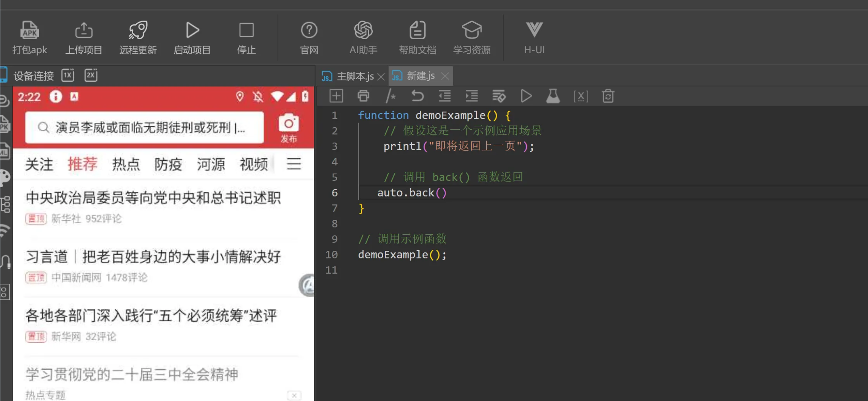The height and width of the screenshot is (401, 868).
Task: Click 设备连接 device connection
Action: pos(34,76)
